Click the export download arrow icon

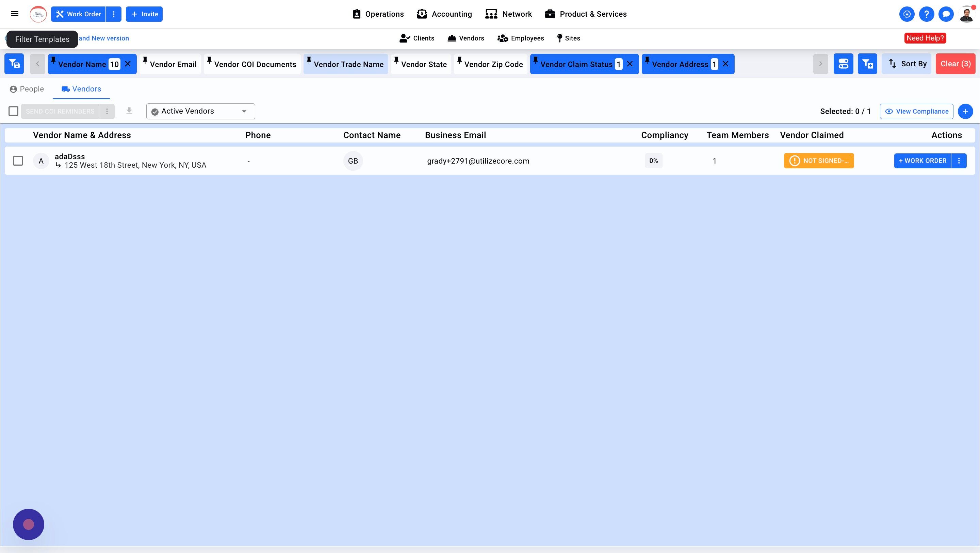tap(129, 111)
